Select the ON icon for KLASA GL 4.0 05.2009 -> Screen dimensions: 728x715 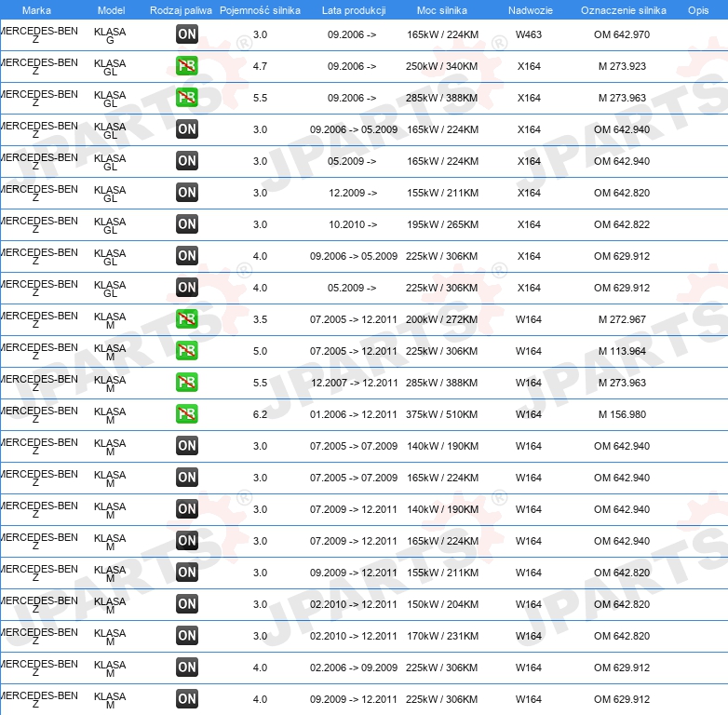point(187,288)
